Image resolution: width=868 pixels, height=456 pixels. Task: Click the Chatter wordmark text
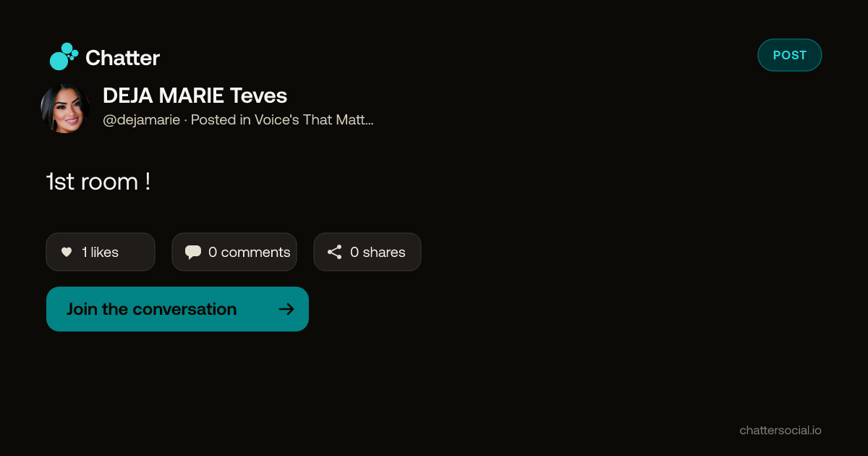click(122, 58)
